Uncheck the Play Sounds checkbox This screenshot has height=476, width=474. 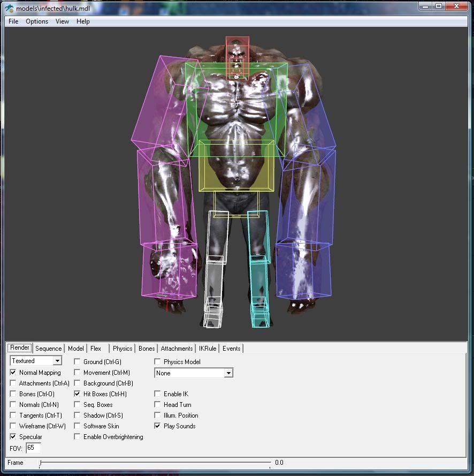157,426
